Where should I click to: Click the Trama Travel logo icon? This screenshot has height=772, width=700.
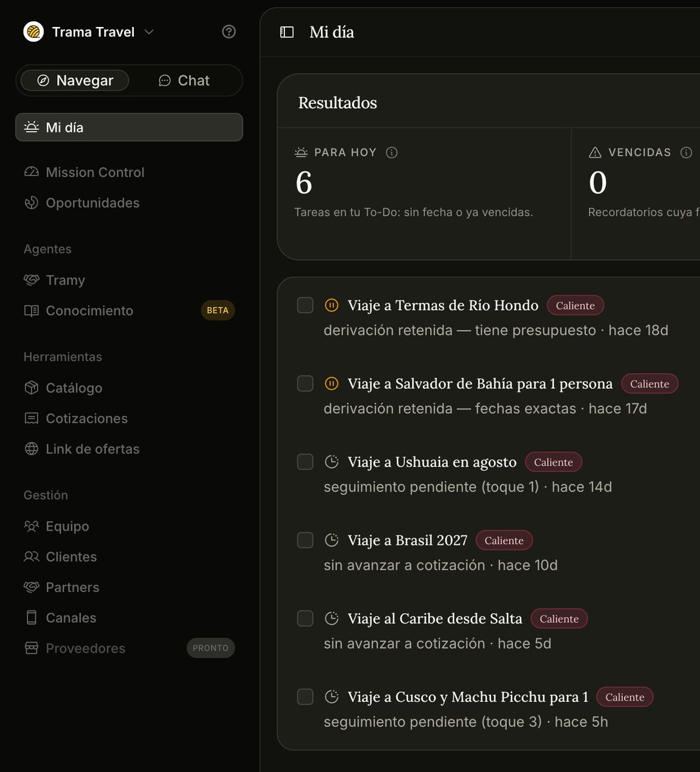tap(33, 32)
